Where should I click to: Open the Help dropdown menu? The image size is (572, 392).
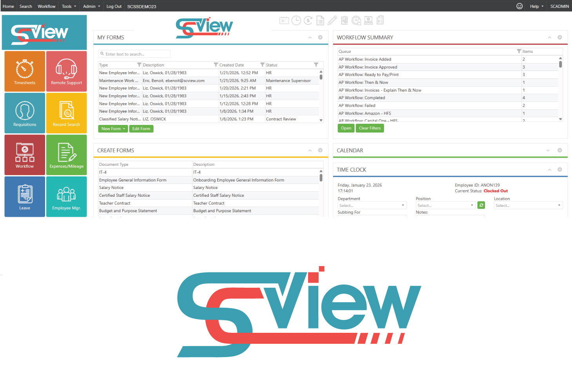[x=537, y=6]
